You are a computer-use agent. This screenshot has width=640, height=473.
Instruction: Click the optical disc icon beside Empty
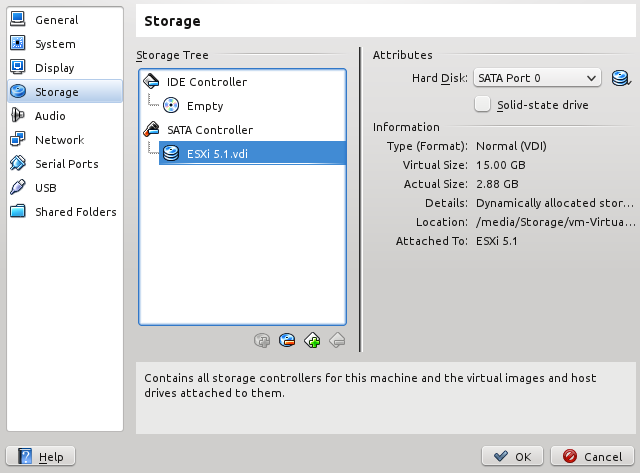coord(171,106)
